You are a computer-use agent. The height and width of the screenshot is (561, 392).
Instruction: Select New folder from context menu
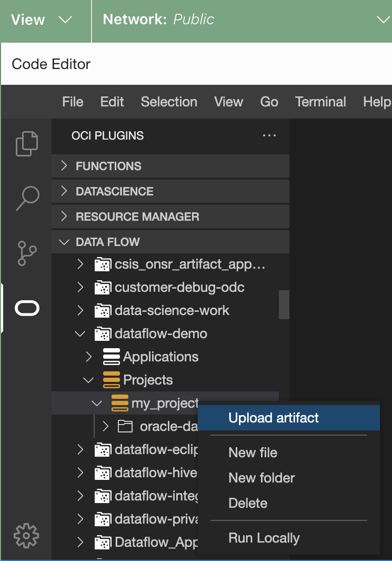pyautogui.click(x=262, y=478)
